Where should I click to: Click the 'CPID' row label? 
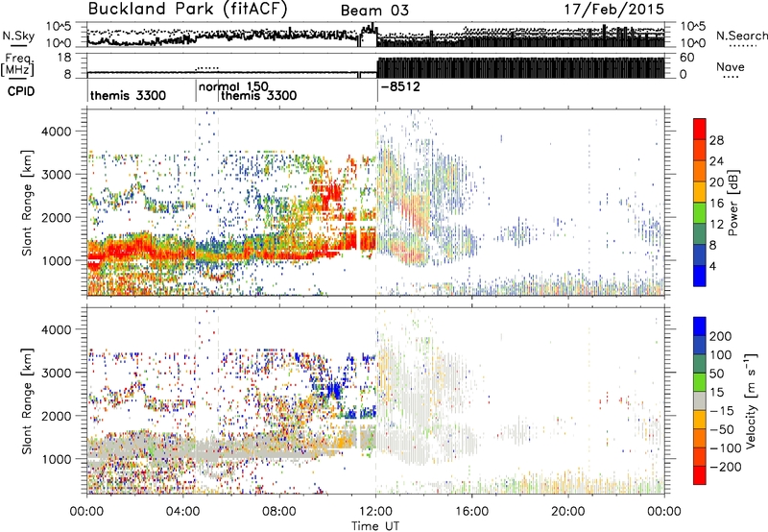tap(21, 91)
